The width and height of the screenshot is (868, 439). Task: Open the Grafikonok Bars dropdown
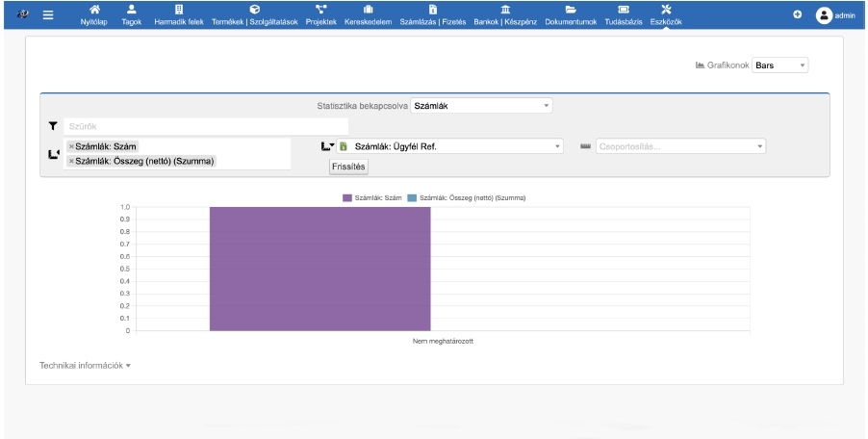[x=780, y=65]
